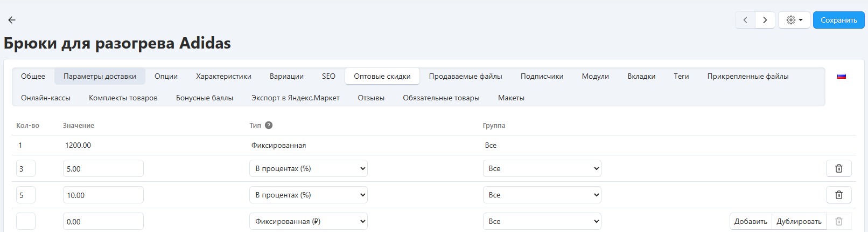Focus the empty quantity field in new row
Screen dimensions: 868x232
click(26, 221)
